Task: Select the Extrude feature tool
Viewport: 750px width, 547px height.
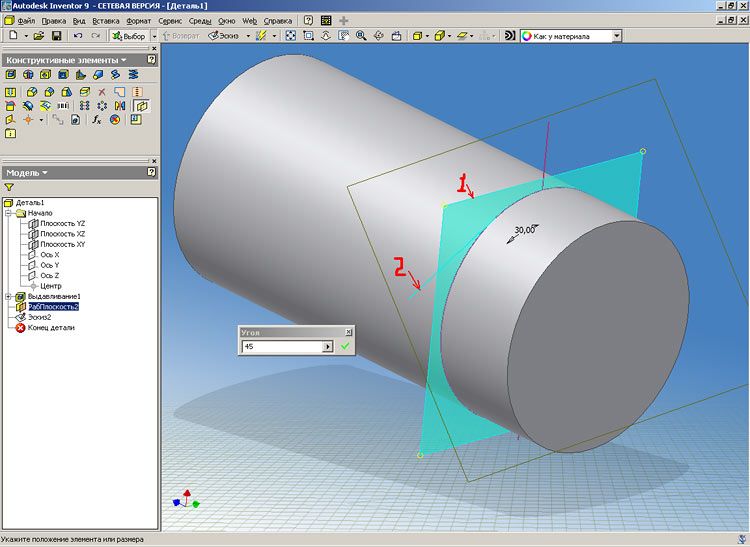Action: [10, 75]
